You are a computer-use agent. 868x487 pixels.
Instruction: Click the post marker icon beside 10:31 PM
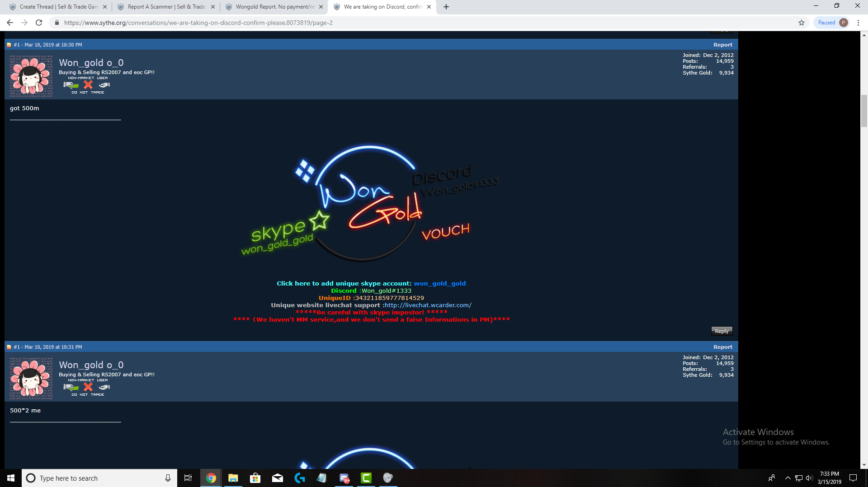pos(9,347)
